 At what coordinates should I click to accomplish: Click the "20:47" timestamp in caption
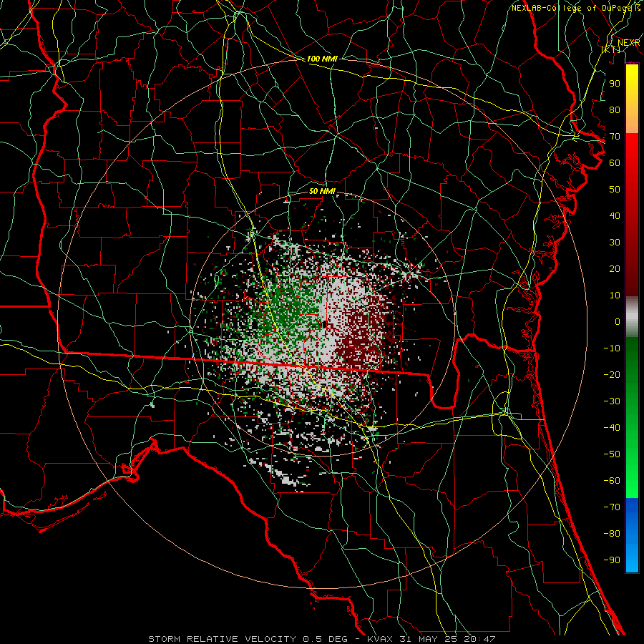click(x=479, y=639)
